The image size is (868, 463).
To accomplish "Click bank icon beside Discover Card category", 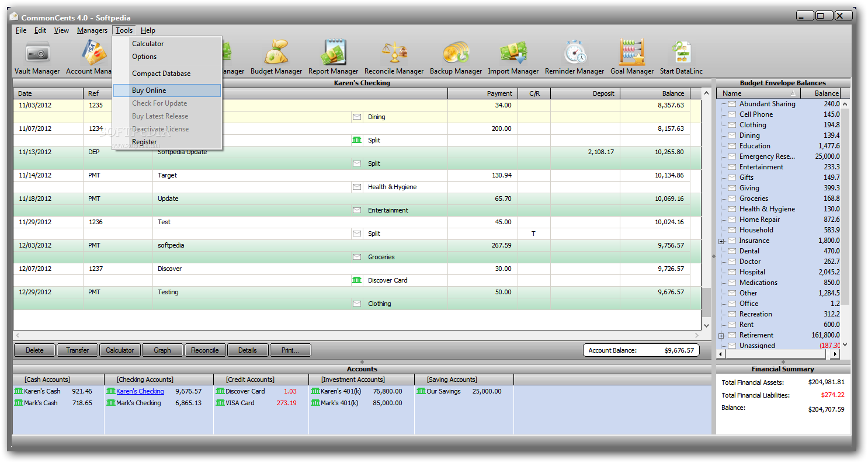I will [x=356, y=280].
